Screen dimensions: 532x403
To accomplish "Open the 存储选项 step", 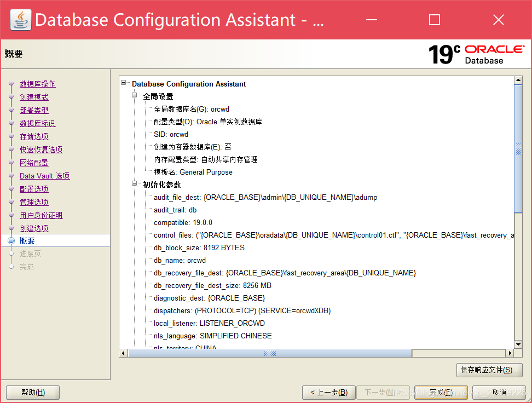I will (x=34, y=136).
